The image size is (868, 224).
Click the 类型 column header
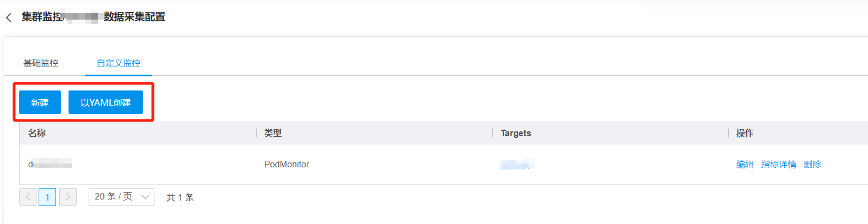(x=273, y=133)
